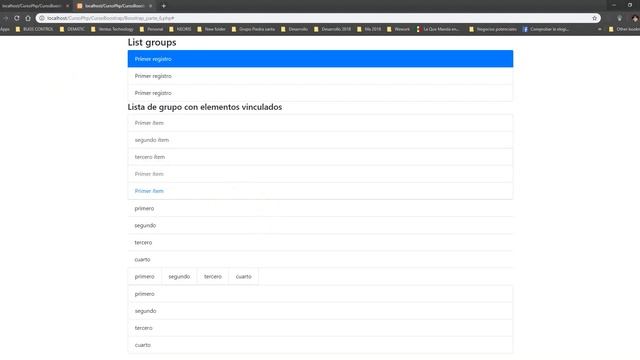Image resolution: width=640 pixels, height=360 pixels.
Task: Open the Desarrollo 2018 bookmark folder
Action: [x=332, y=29]
